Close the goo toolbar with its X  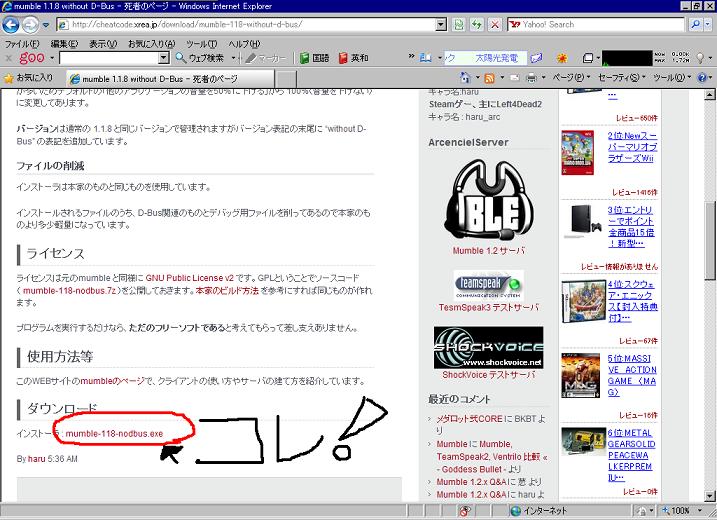pyautogui.click(x=8, y=58)
